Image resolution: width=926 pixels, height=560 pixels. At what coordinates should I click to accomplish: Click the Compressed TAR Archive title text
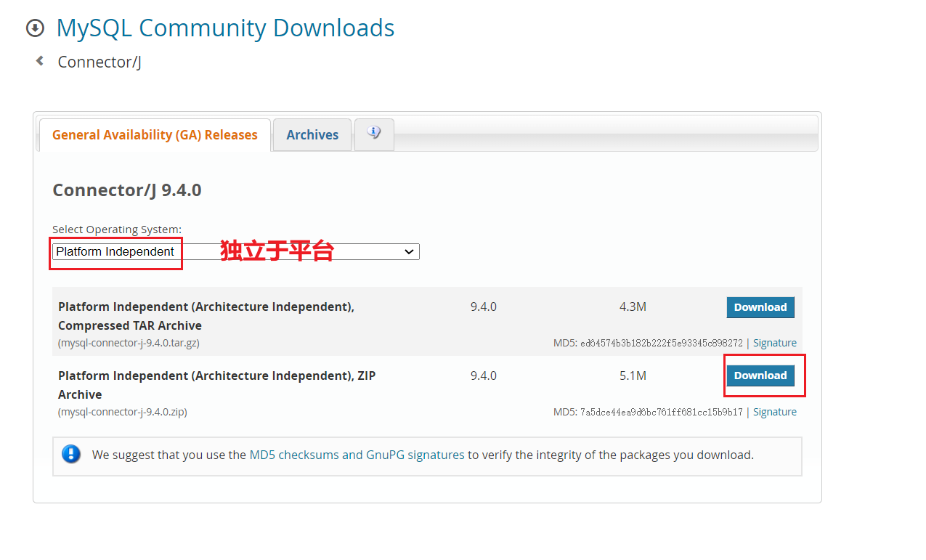coord(206,316)
